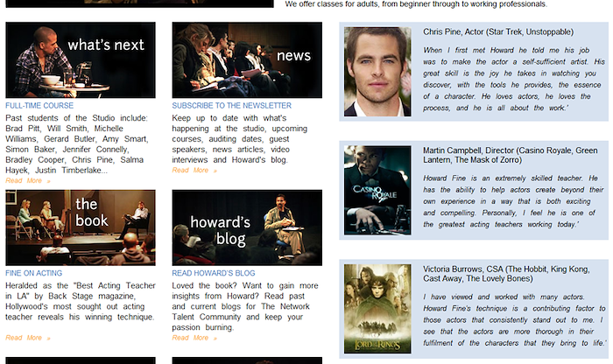Open the FINE ON ACTING link

(35, 273)
